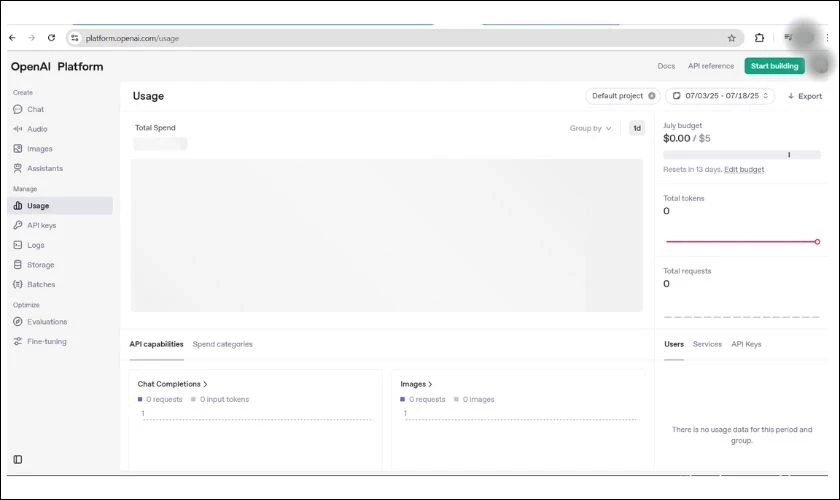This screenshot has height=500, width=840.
Task: Go forward with the browser forward arrow
Action: [32, 38]
